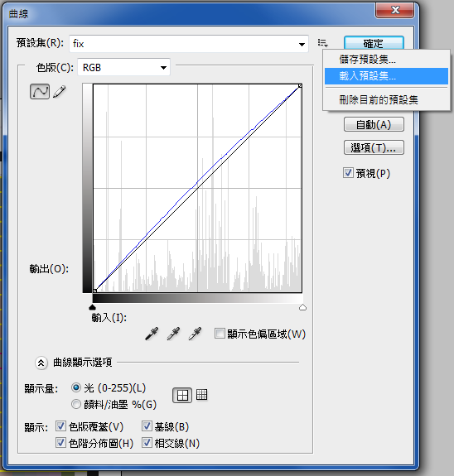Image resolution: width=454 pixels, height=476 pixels.
Task: Switch to simple quarter-tone grid icon
Action: (x=182, y=395)
